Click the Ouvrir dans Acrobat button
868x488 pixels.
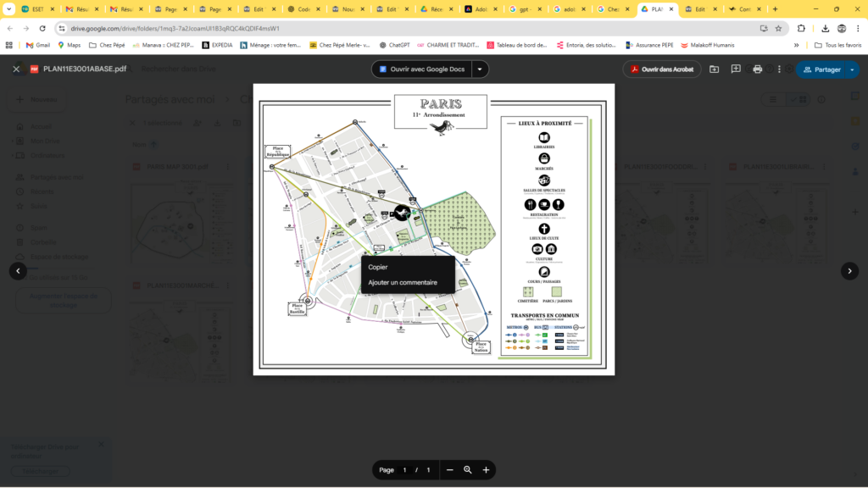click(662, 69)
